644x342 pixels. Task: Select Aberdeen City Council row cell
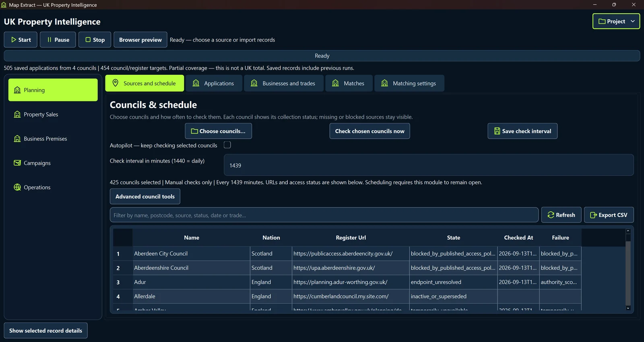pyautogui.click(x=192, y=253)
